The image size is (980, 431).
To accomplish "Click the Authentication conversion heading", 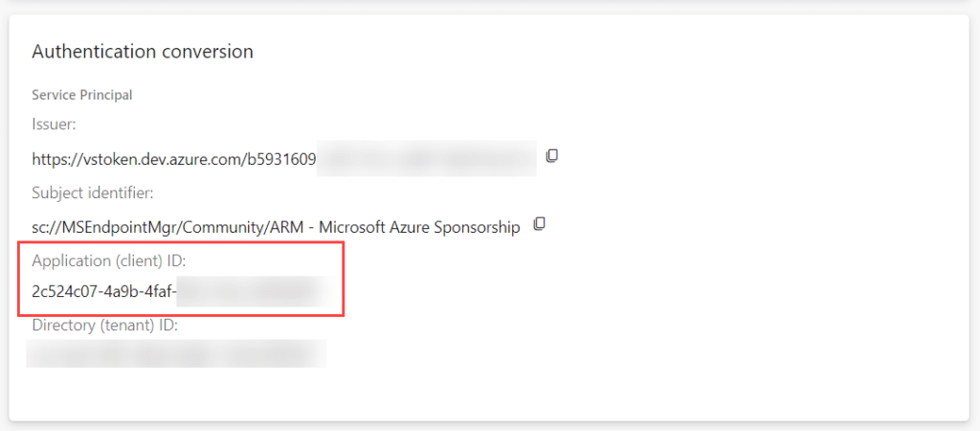I will tap(143, 52).
